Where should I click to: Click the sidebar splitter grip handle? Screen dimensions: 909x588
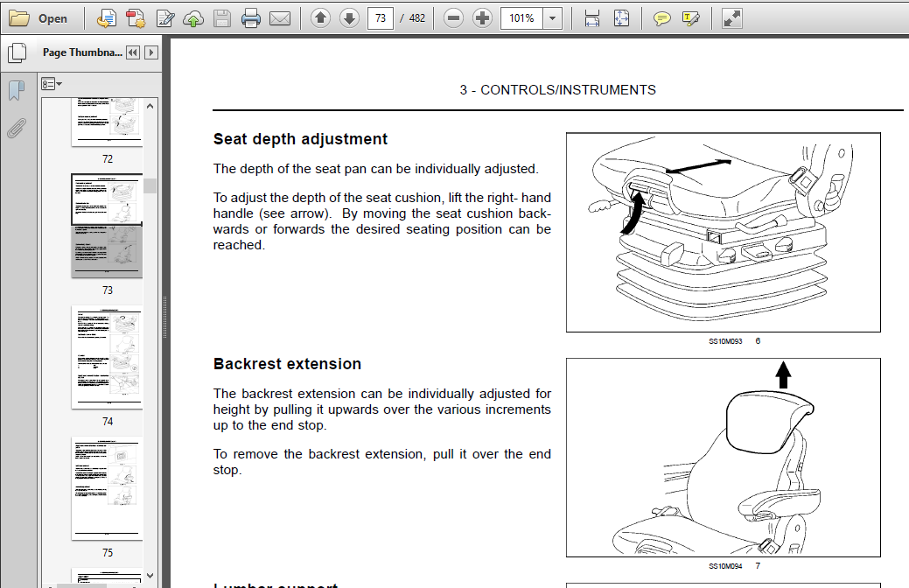pos(165,318)
